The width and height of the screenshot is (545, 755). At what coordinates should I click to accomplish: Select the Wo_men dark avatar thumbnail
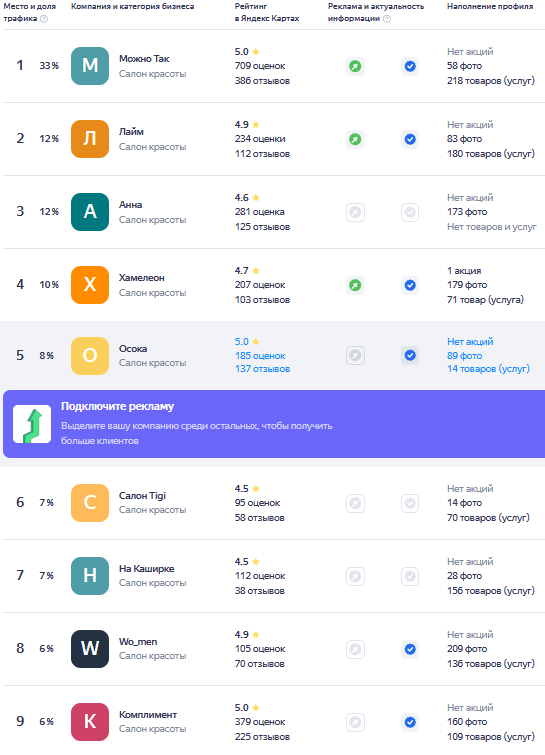(90, 649)
